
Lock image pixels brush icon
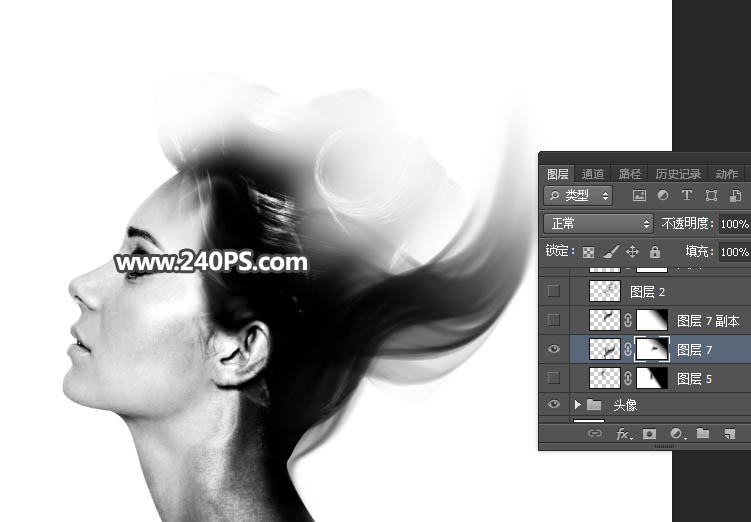(x=611, y=251)
